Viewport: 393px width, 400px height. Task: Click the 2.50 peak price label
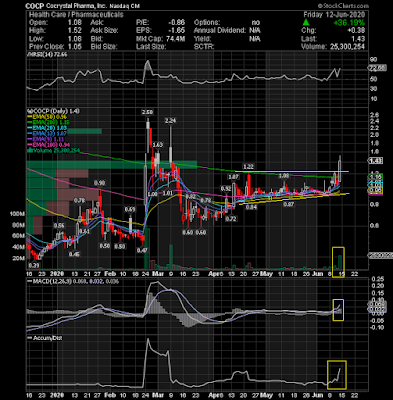(147, 113)
